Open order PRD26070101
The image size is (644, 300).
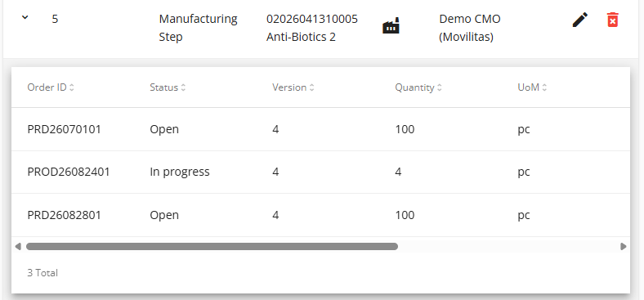(x=64, y=129)
